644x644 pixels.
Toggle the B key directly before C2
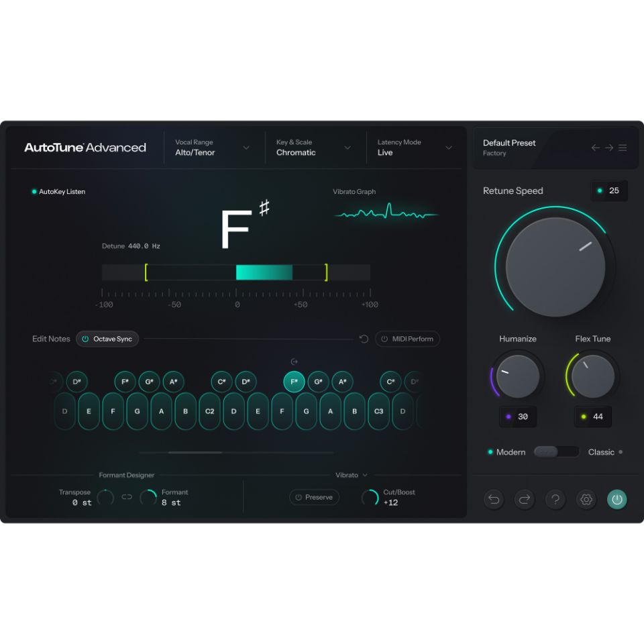[x=185, y=411]
